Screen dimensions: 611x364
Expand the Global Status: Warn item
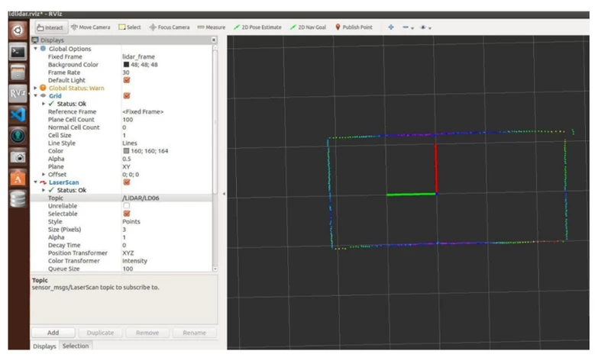click(x=36, y=89)
